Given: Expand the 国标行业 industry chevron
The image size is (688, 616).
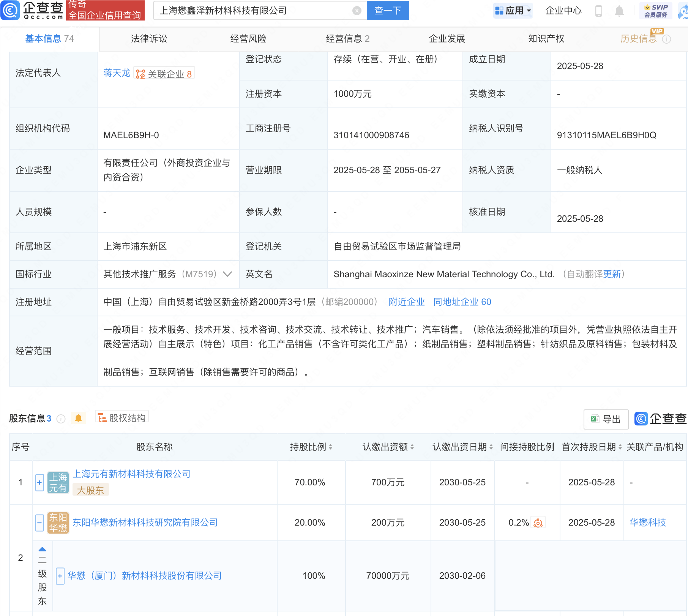Looking at the screenshot, I should [x=227, y=274].
